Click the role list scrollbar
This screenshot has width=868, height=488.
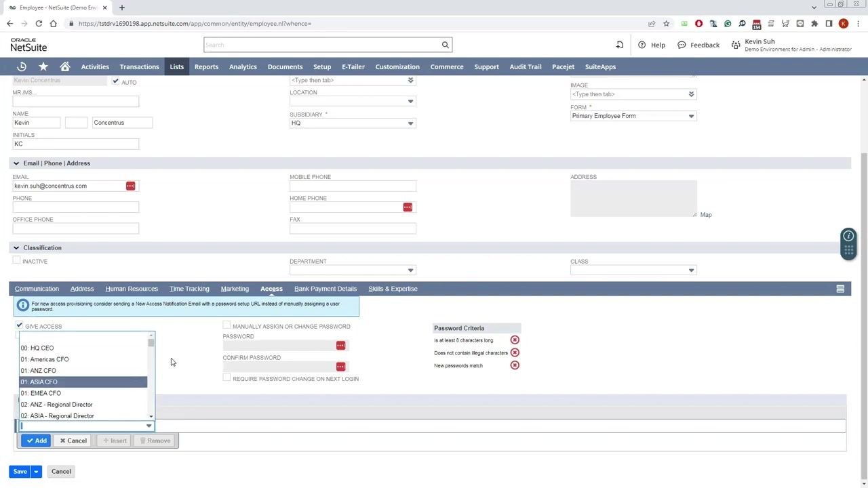[151, 343]
